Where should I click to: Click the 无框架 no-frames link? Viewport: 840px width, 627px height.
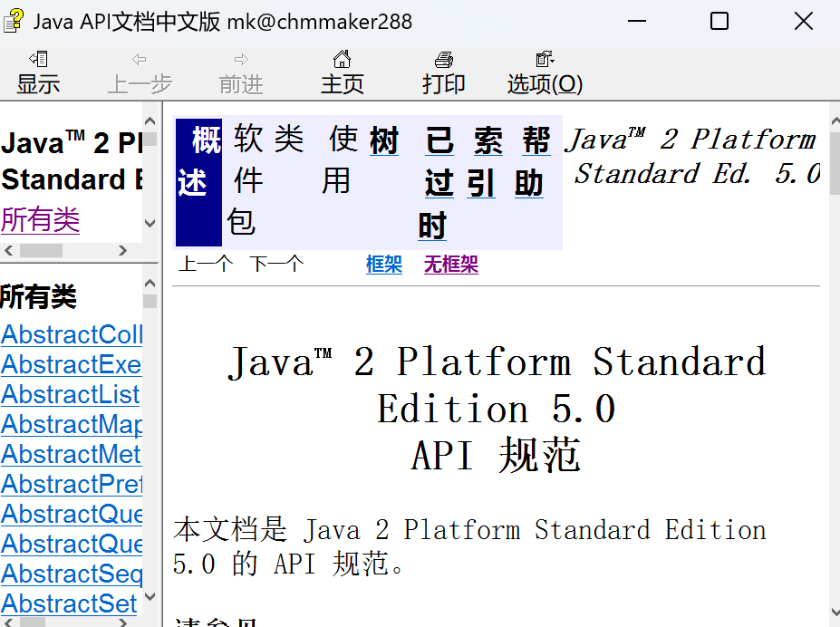(451, 265)
